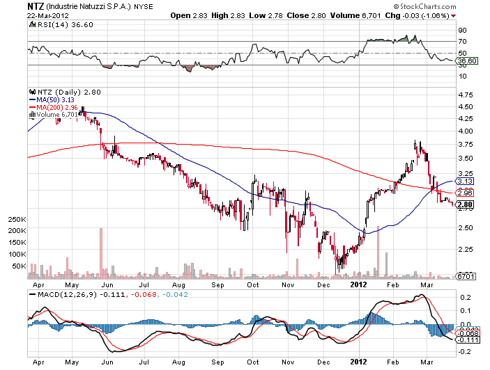Click Apr on the price chart time axis
This screenshot has height=370, width=490.
tap(39, 285)
